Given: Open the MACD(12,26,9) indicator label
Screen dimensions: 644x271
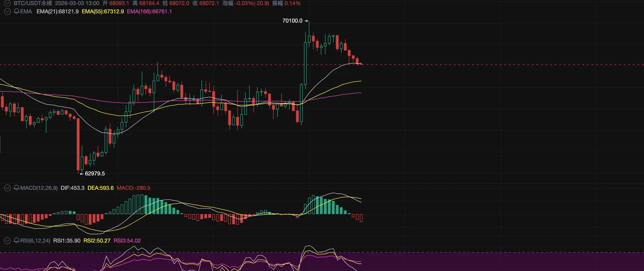Looking at the screenshot, I should click(39, 188).
